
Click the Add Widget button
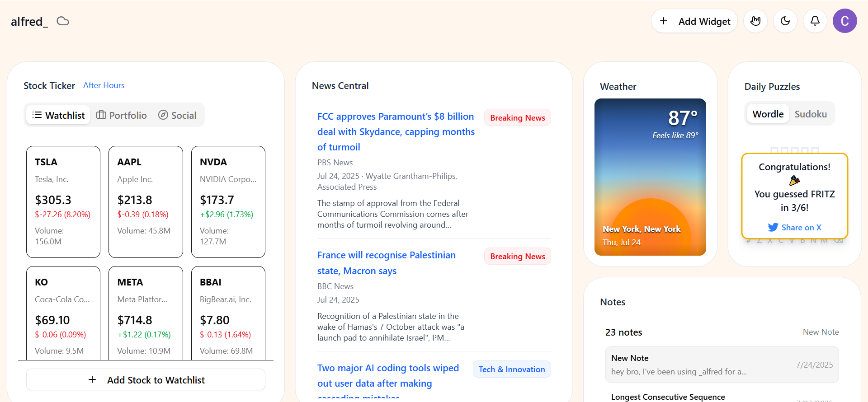click(x=694, y=21)
